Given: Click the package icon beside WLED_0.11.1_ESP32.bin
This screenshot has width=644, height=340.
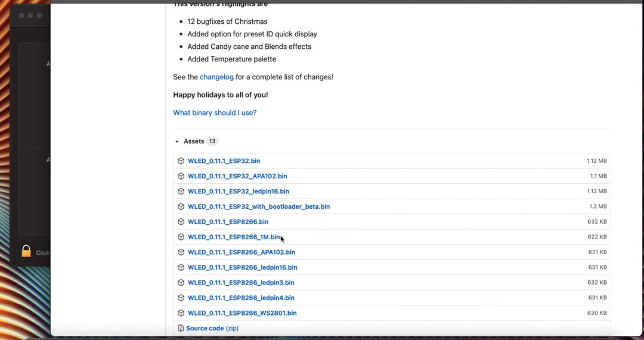Looking at the screenshot, I should pos(181,161).
